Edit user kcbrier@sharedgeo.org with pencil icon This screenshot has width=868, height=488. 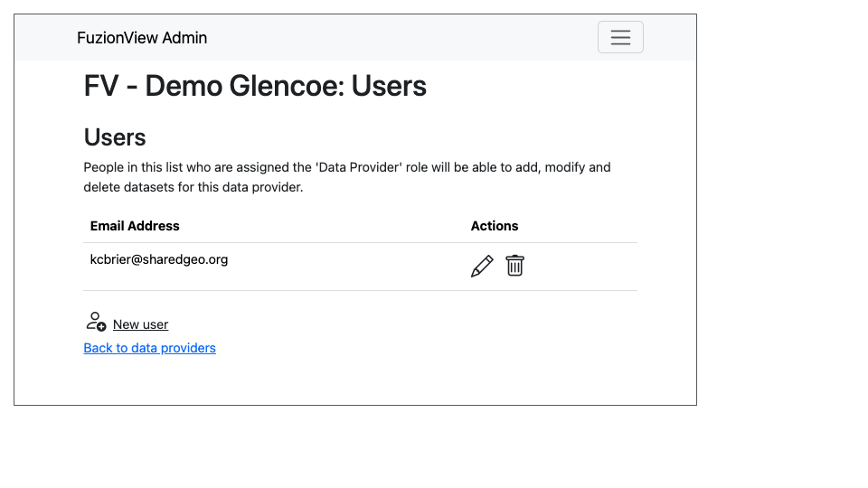point(482,266)
